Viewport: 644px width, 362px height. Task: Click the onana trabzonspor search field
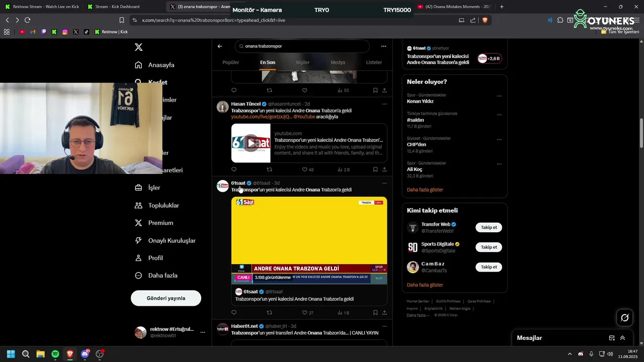tap(302, 46)
